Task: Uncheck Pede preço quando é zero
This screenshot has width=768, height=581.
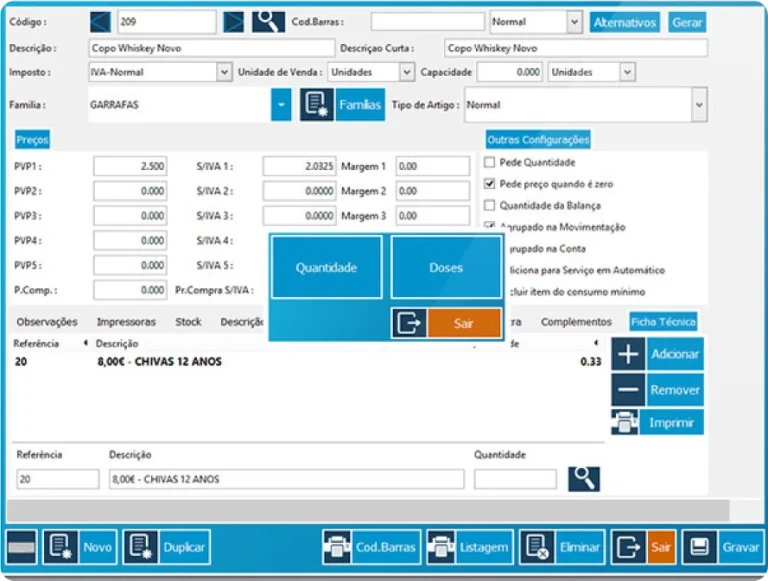Action: (489, 184)
